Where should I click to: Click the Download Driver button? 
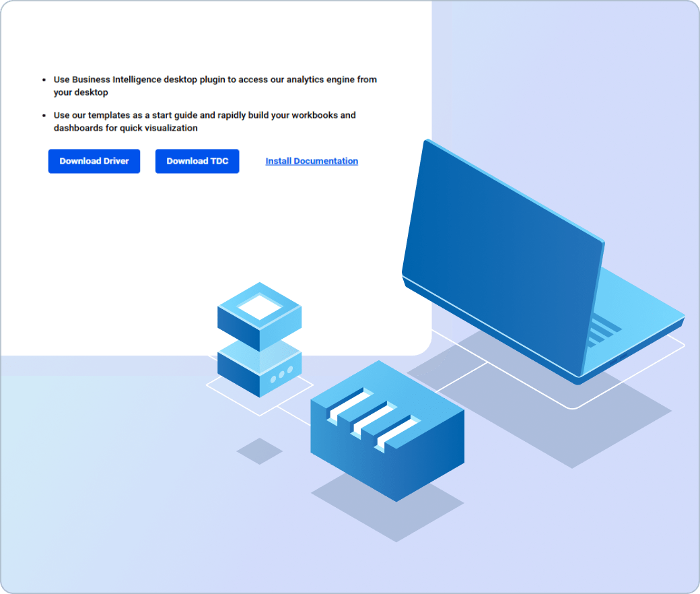(x=94, y=161)
